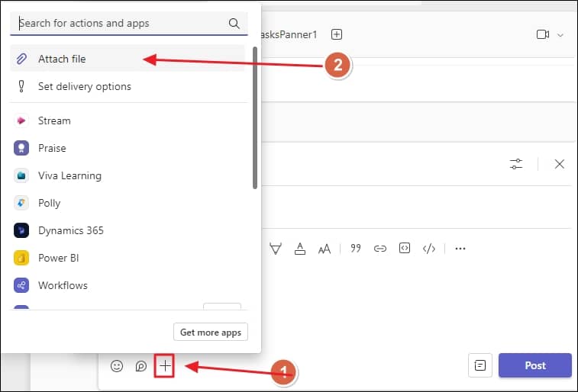Choose Viva Learning from the list

[x=128, y=175]
